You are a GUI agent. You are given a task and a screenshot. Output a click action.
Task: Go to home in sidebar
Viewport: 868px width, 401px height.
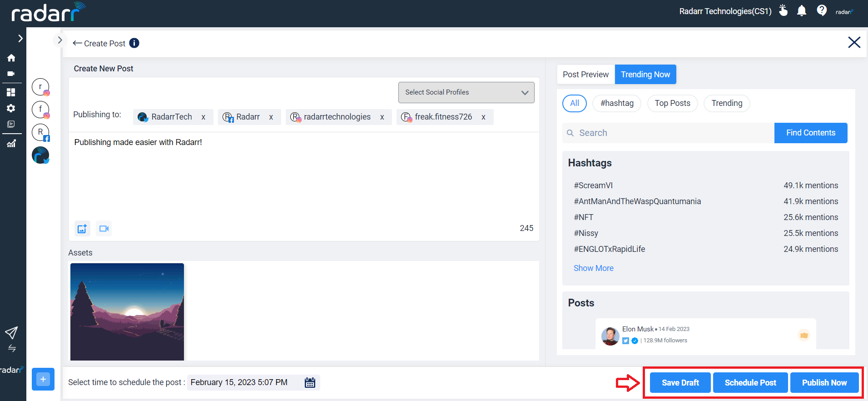(x=11, y=58)
